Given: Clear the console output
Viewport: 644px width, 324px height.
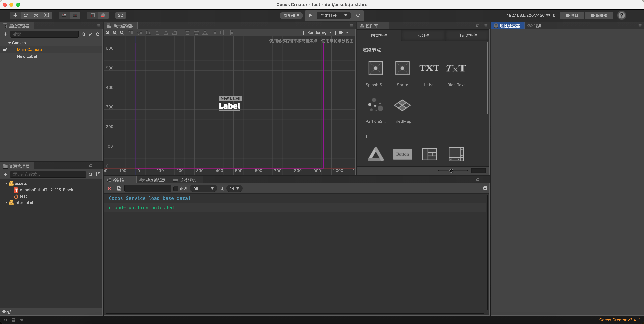Looking at the screenshot, I should (x=110, y=188).
